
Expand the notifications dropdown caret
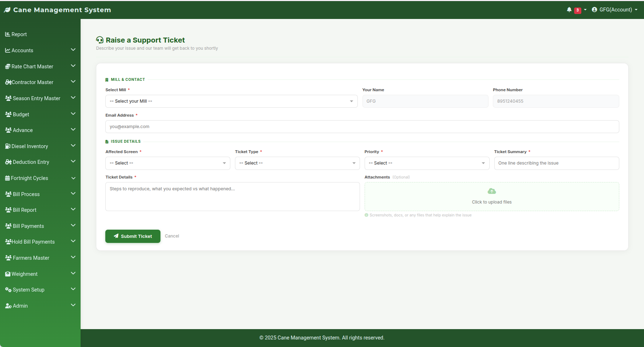[585, 10]
